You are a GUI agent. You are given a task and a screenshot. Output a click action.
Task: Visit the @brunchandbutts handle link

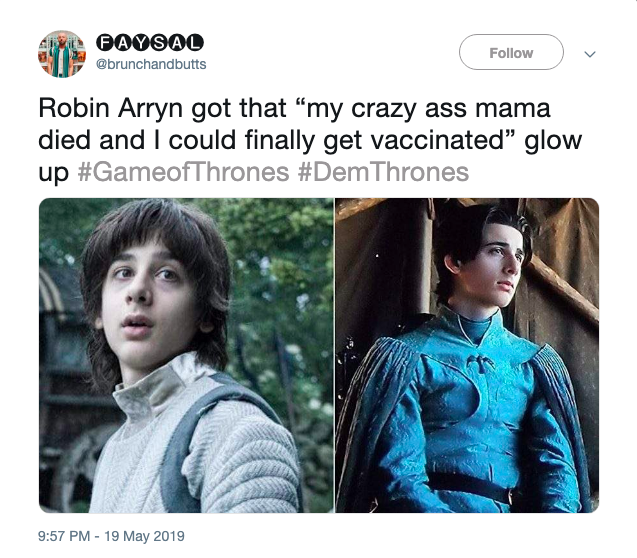click(151, 64)
